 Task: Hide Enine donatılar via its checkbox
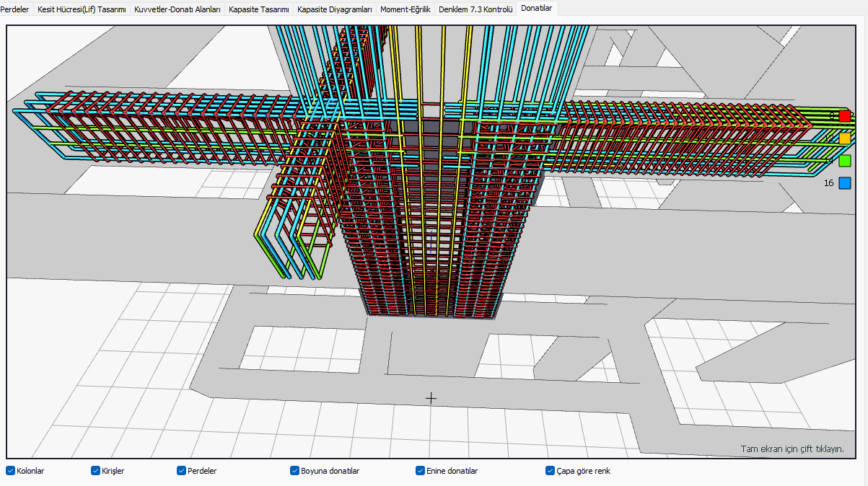point(421,471)
